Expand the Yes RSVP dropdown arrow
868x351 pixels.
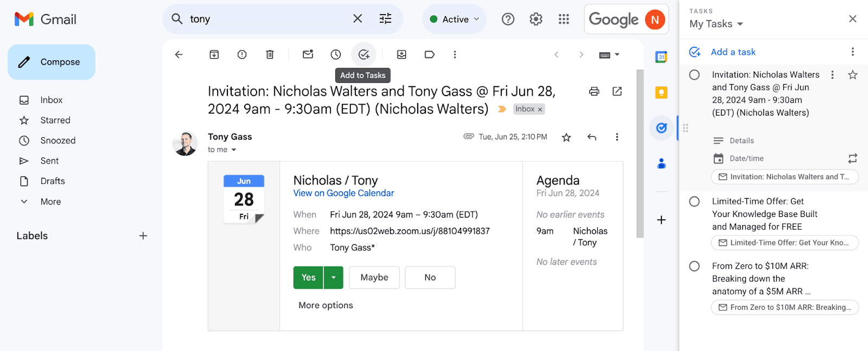click(334, 277)
